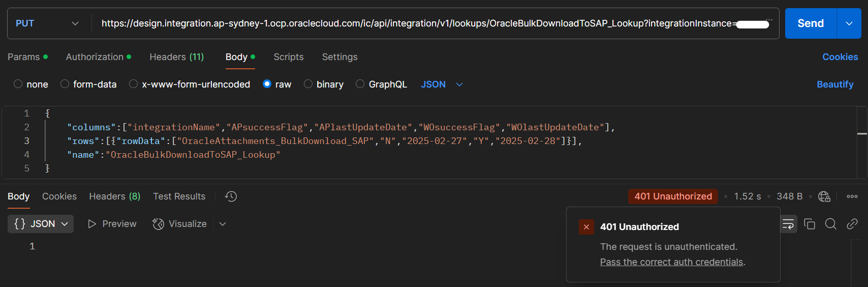Open response Cookies tab
The height and width of the screenshot is (287, 868).
[x=59, y=196]
